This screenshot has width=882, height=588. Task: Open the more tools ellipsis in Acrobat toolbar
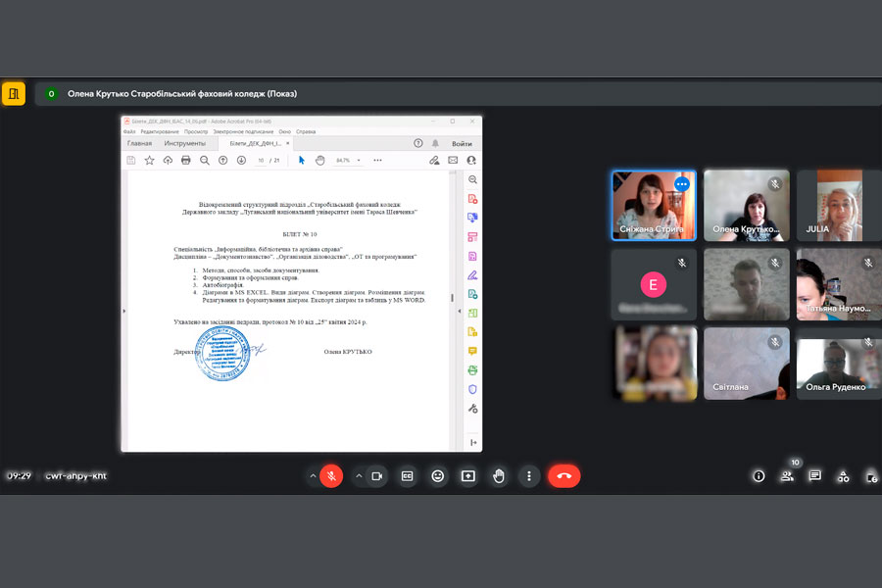[x=377, y=161]
